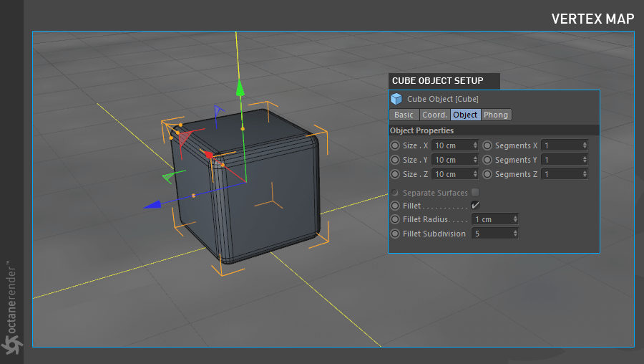Viewport: 644px width, 364px height.
Task: Switch to the Basic tab
Action: [404, 115]
